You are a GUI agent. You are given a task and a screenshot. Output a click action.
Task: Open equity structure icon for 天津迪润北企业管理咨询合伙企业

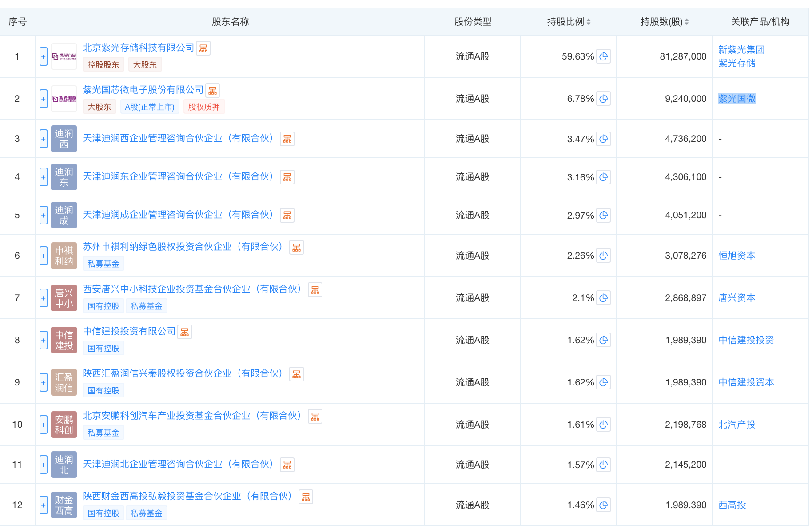287,465
